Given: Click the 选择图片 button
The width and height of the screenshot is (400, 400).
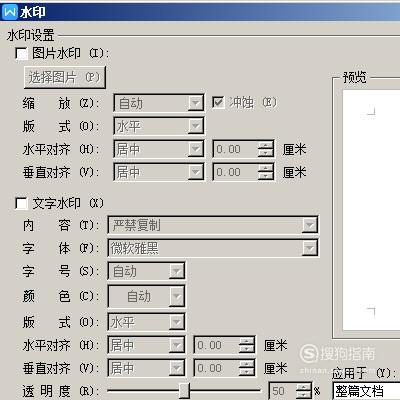Looking at the screenshot, I should tap(65, 77).
